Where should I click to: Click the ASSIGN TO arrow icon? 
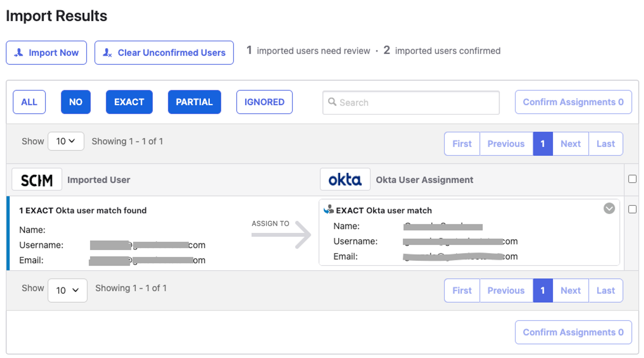tap(282, 234)
